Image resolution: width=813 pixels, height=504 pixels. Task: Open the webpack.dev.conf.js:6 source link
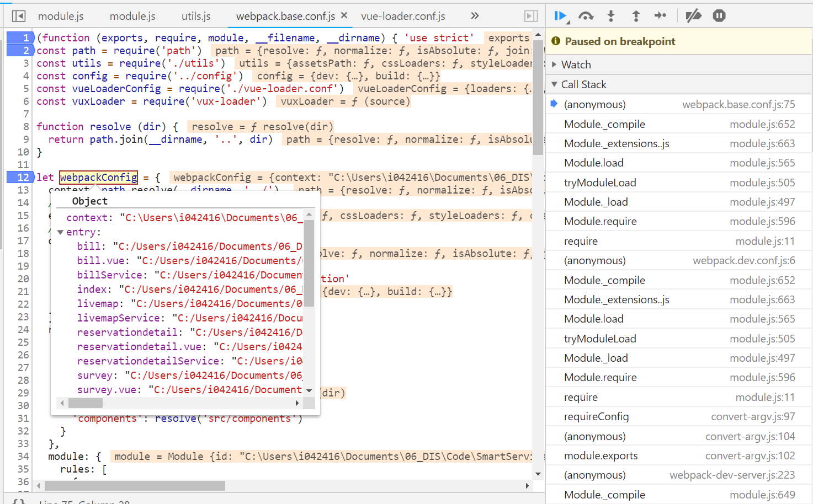[743, 260]
